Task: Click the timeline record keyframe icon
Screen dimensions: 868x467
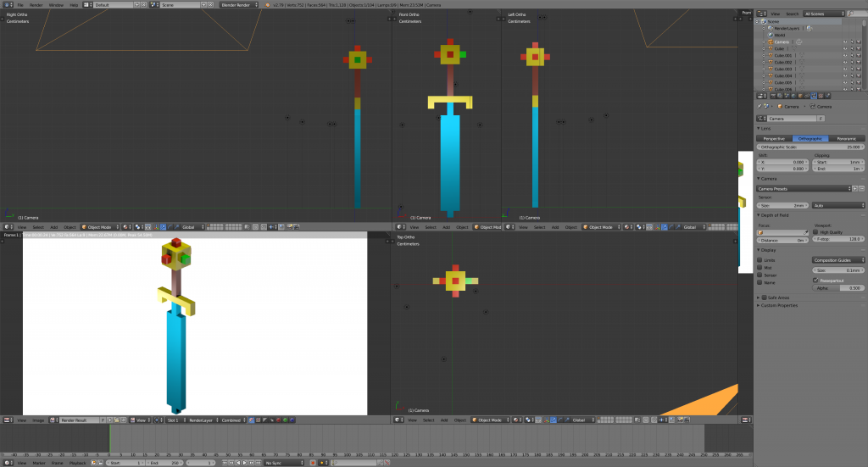Action: click(x=312, y=463)
